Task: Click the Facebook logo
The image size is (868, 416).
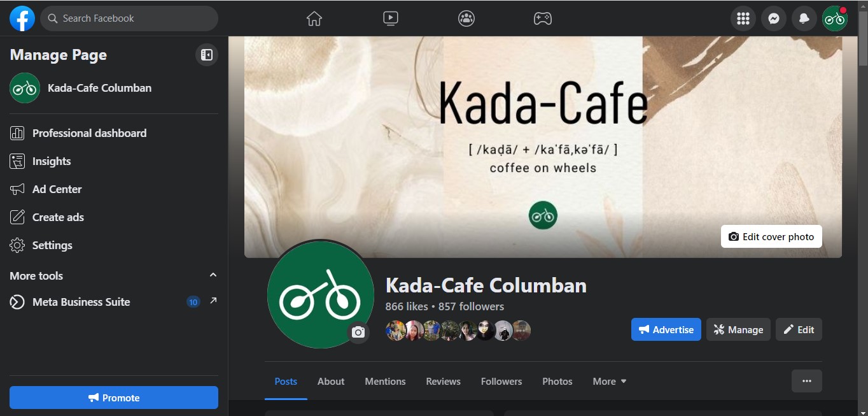Action: [x=22, y=18]
